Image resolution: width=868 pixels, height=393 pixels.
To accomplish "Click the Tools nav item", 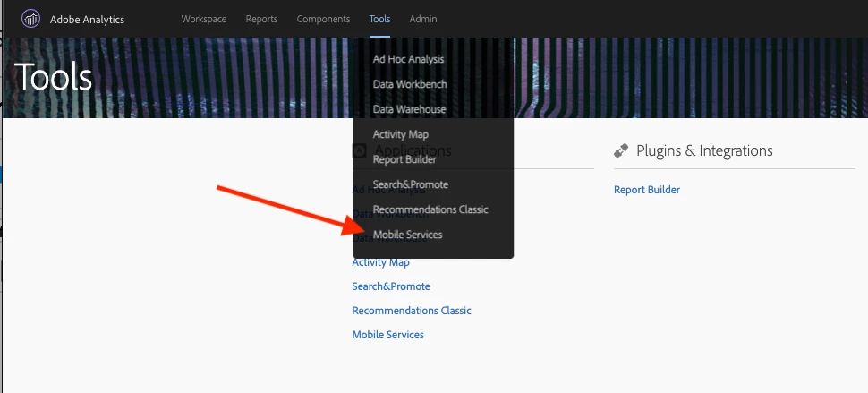I will click(x=379, y=19).
